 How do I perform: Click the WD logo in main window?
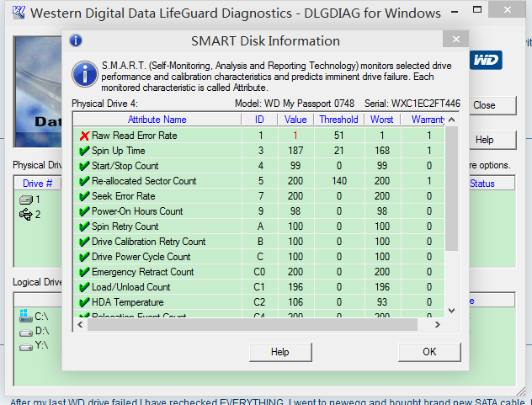click(486, 60)
